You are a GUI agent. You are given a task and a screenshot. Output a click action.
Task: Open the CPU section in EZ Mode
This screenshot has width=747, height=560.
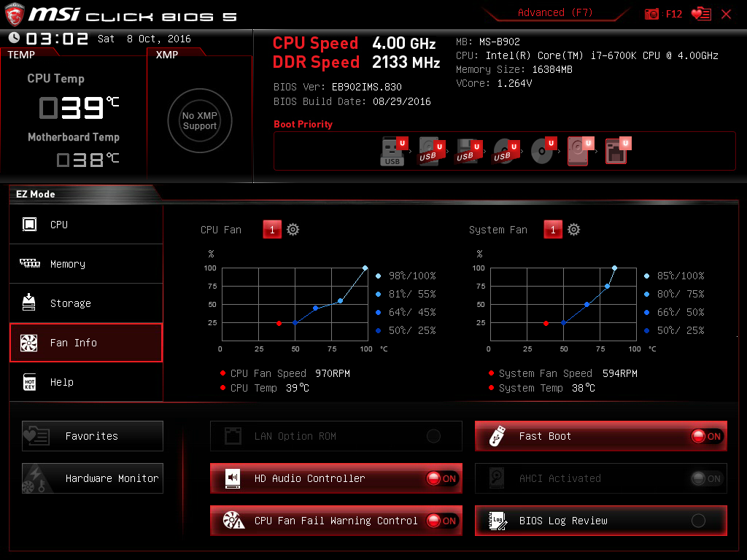click(86, 225)
